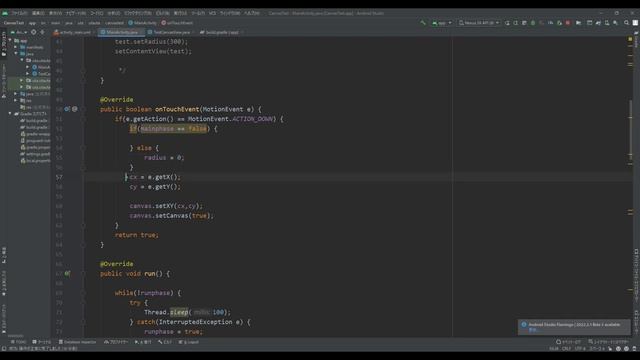Open the Event Log button
640x360 pixels.
click(x=569, y=342)
